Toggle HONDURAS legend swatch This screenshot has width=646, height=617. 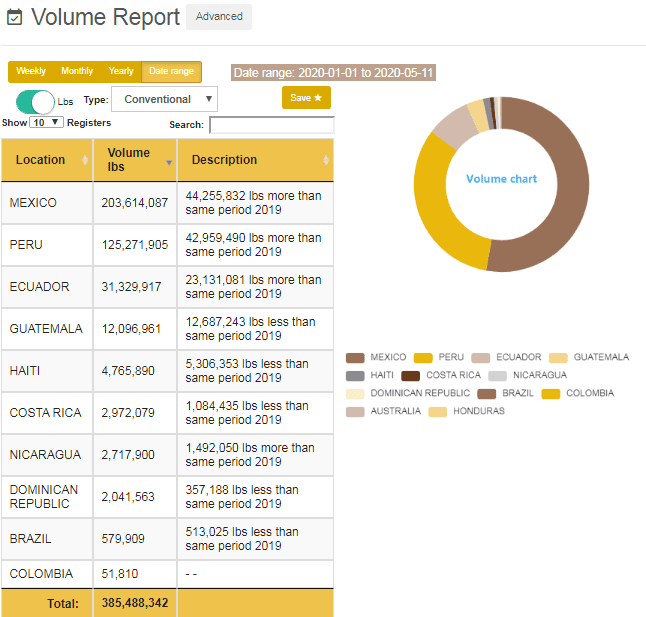click(438, 411)
